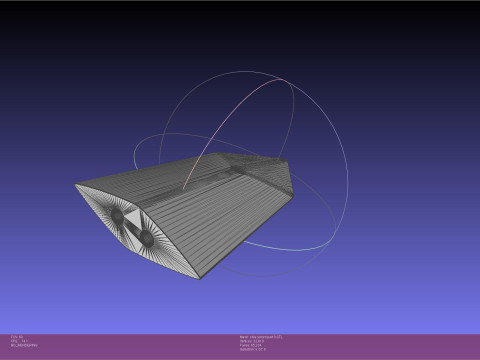The width and height of the screenshot is (480, 360).
Task: Click the Selection info line
Action: click(253, 349)
